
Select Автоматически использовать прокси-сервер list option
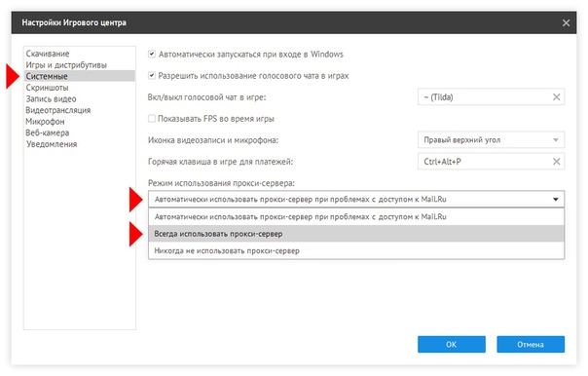356,217
